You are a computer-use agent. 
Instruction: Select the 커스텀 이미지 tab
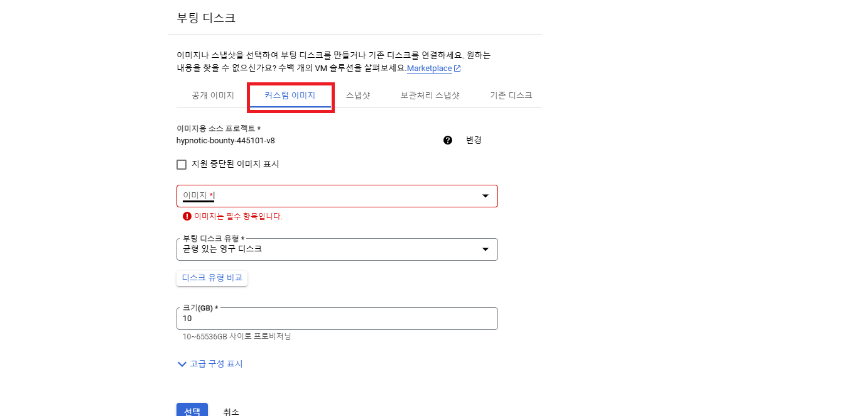pos(290,96)
